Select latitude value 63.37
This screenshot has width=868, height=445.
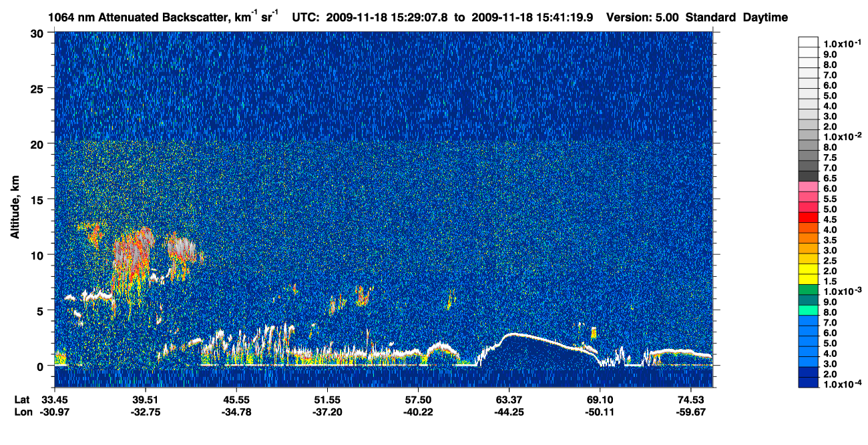click(x=508, y=400)
